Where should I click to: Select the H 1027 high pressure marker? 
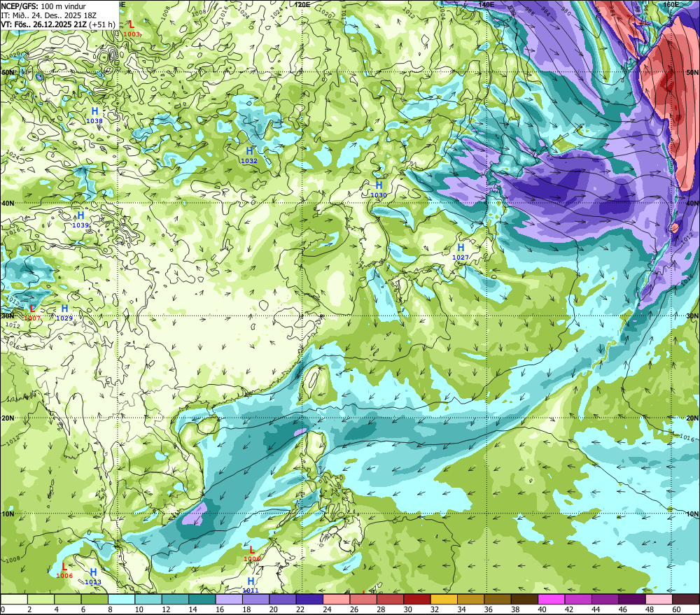click(461, 252)
